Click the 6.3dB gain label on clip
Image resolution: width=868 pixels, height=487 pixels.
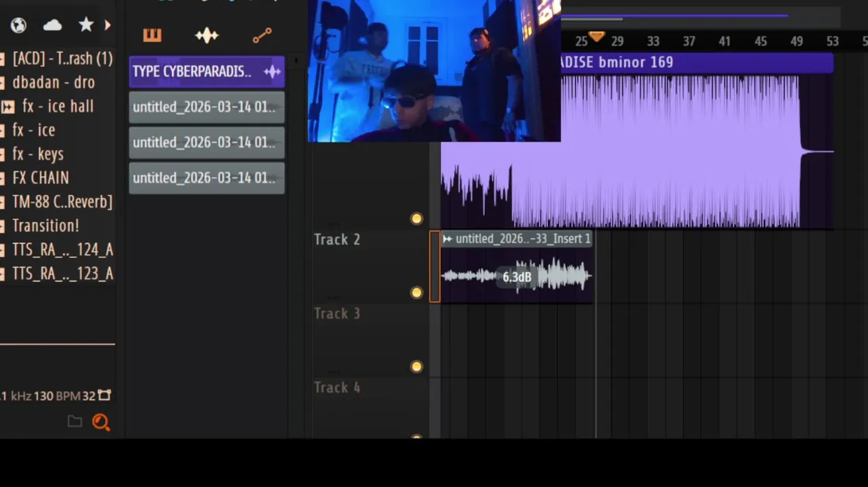pyautogui.click(x=517, y=277)
